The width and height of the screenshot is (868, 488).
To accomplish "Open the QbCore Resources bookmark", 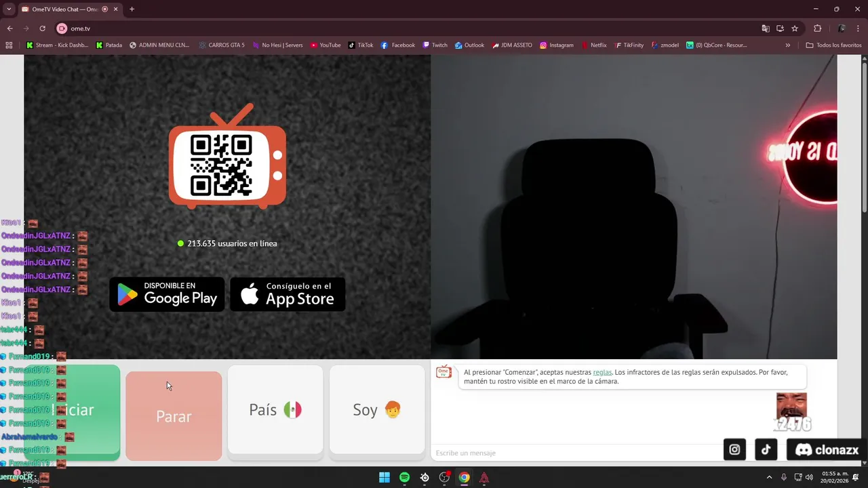I will point(716,45).
